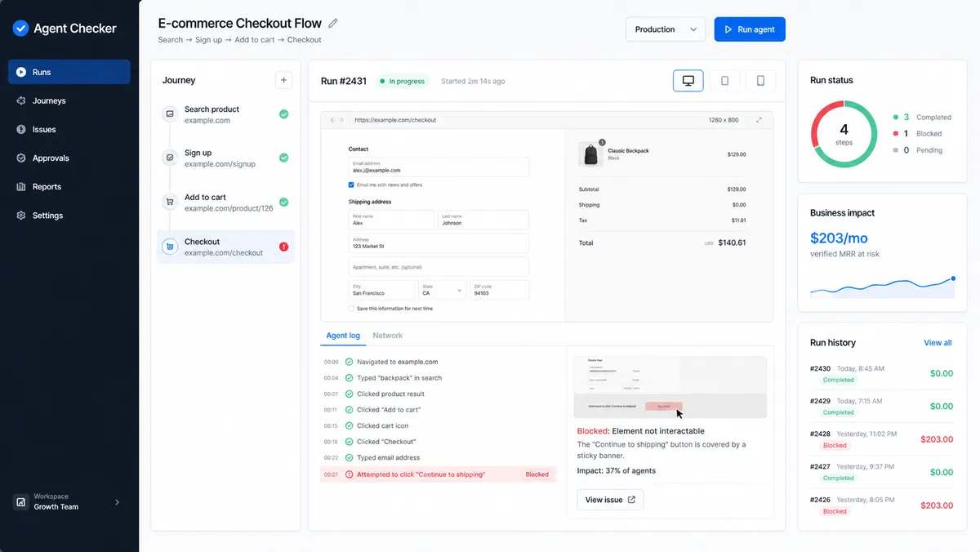Viewport: 980px width, 552px height.
Task: Add a journey step with plus icon
Action: click(x=283, y=80)
